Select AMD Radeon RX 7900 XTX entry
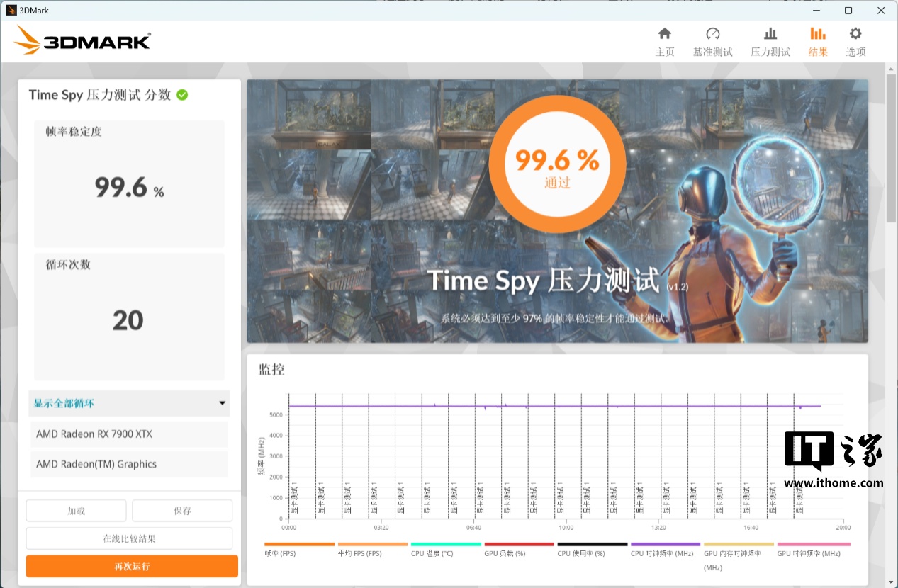 pyautogui.click(x=129, y=434)
